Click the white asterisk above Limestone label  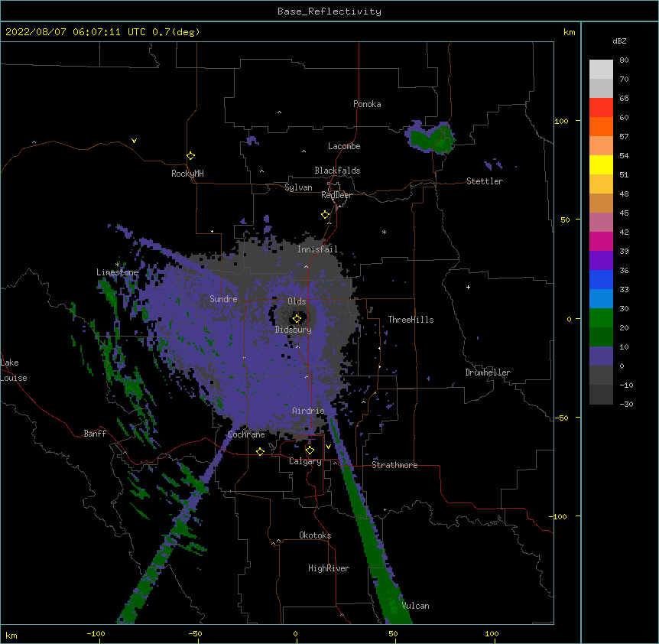(x=117, y=265)
